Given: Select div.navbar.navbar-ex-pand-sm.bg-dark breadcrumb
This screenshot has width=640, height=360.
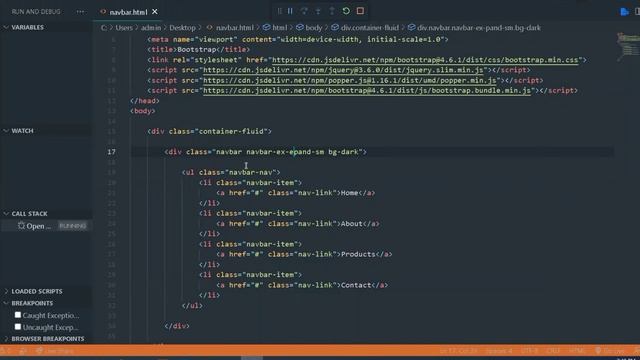Looking at the screenshot, I should click(x=474, y=28).
